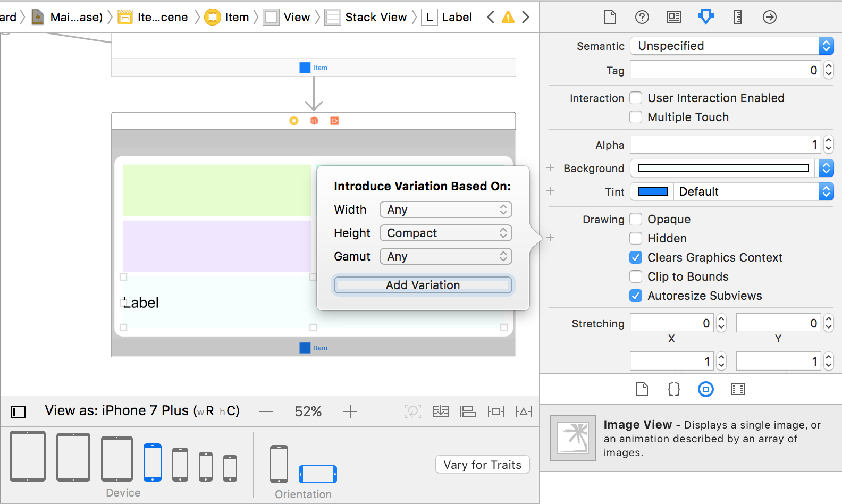The width and height of the screenshot is (842, 504).
Task: Click the Vary for Traits button
Action: tap(483, 465)
